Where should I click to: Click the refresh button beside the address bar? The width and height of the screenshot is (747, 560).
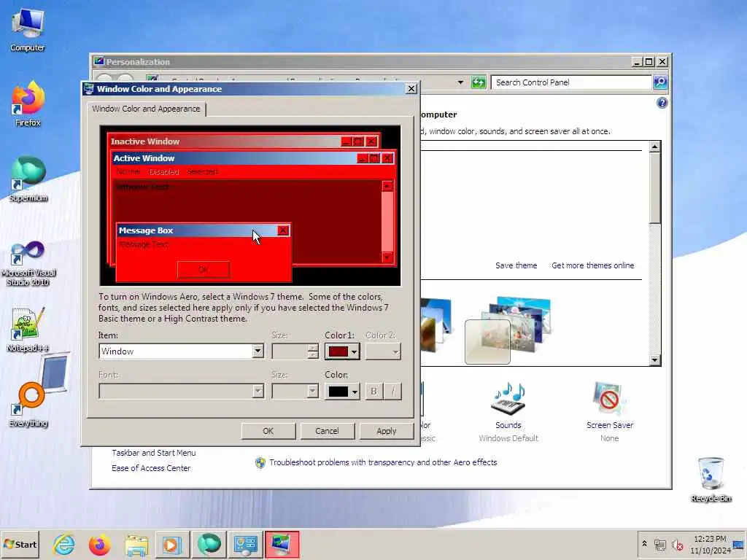tap(479, 82)
